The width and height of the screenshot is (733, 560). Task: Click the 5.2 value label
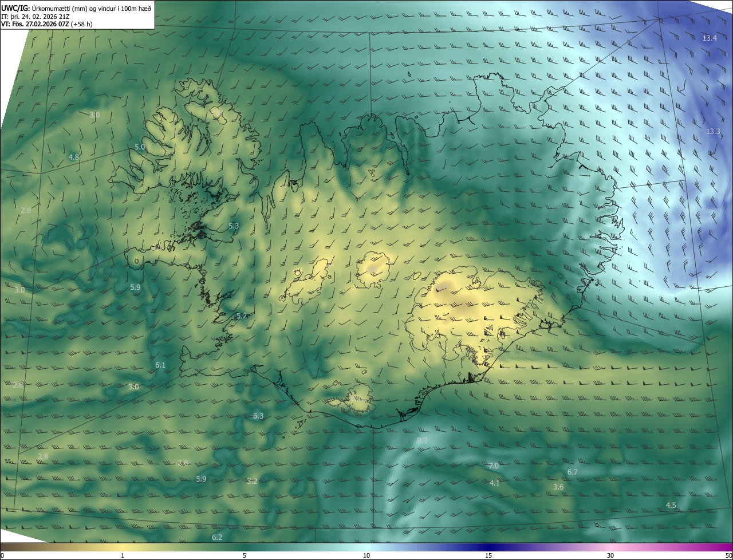(x=242, y=316)
